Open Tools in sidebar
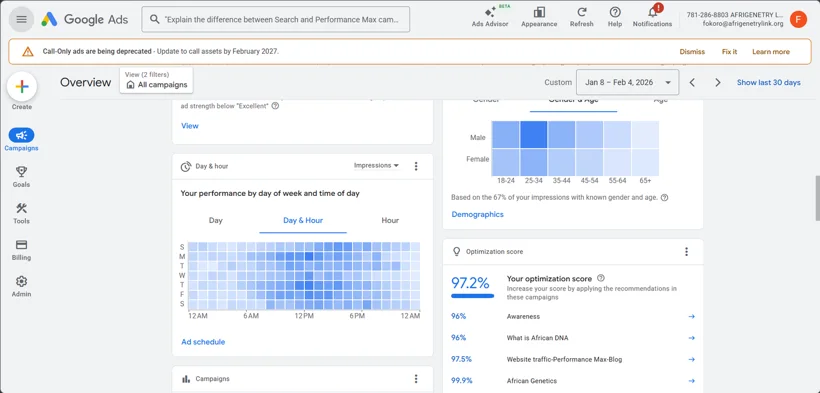This screenshot has width=820, height=393. click(x=21, y=214)
